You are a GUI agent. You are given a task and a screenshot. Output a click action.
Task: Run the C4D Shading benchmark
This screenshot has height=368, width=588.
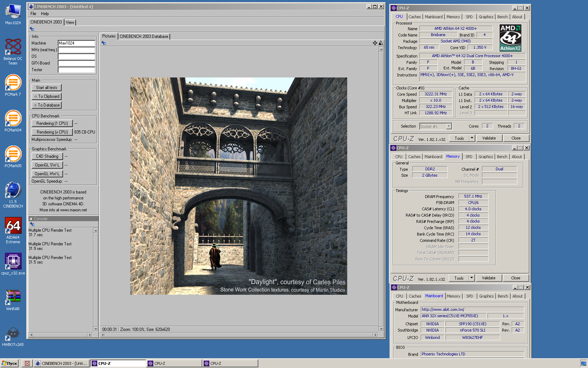click(47, 156)
